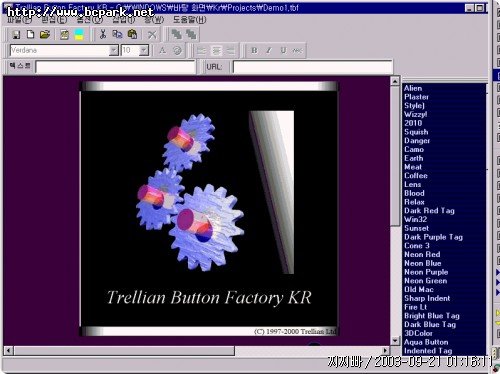Screen dimensions: 500x374
Task: Open the Verdana font dropdown
Action: (x=114, y=50)
